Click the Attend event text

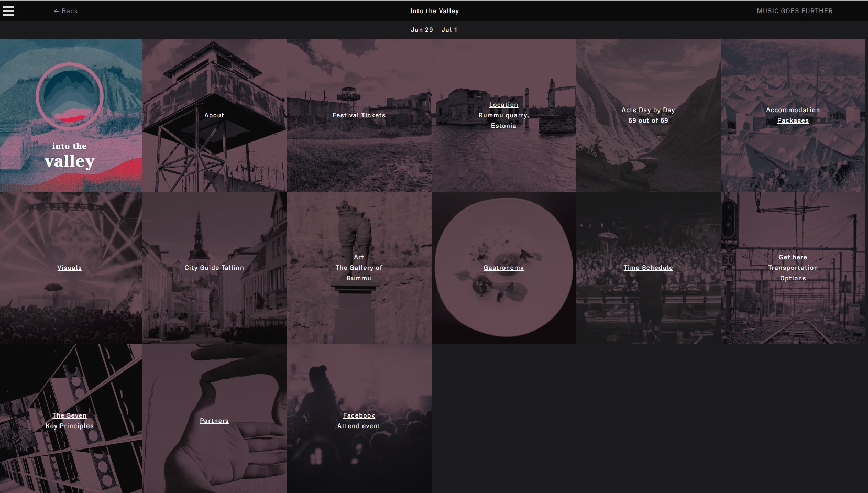pyautogui.click(x=359, y=426)
